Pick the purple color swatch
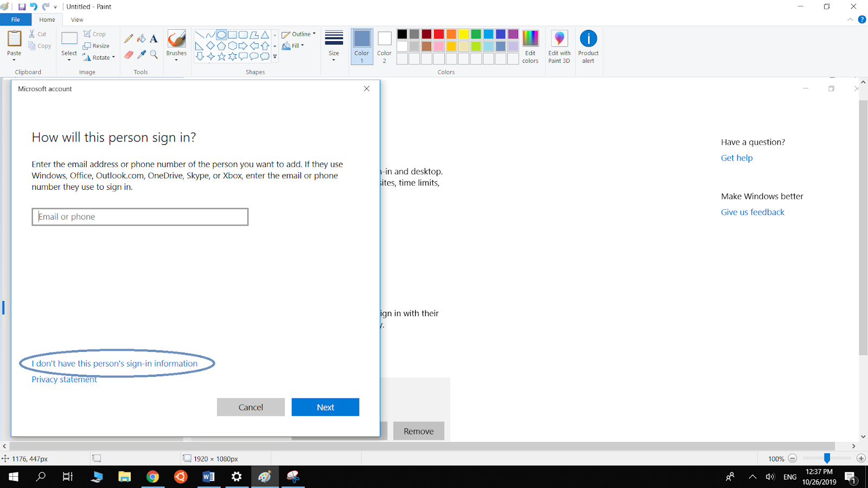 point(513,34)
